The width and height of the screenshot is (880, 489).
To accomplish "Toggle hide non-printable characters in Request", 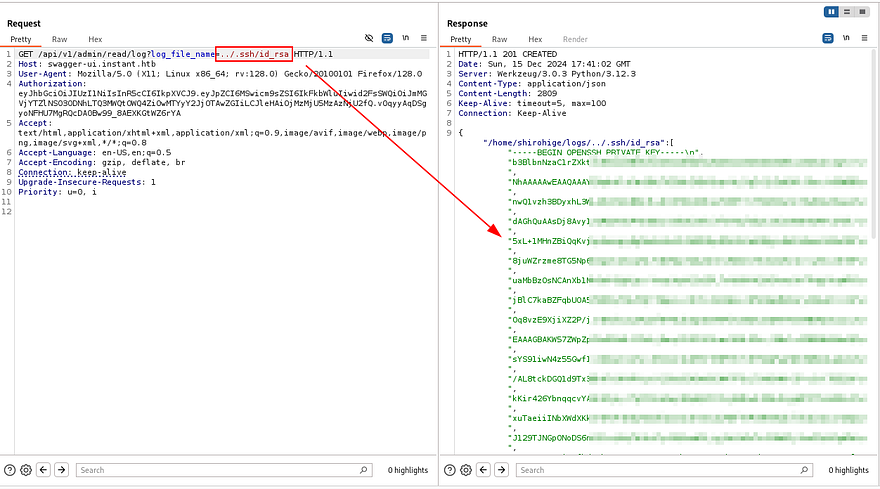I will [x=369, y=38].
